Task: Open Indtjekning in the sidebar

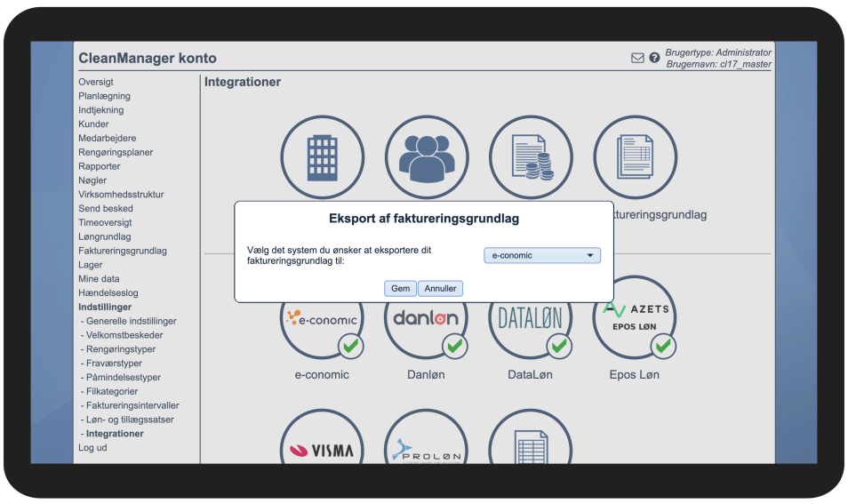Action: 101,109
